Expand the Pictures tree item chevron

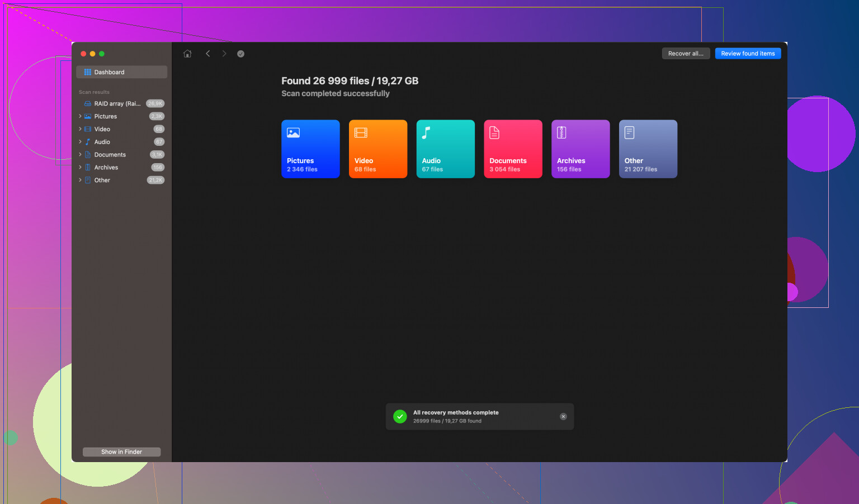[x=80, y=116]
